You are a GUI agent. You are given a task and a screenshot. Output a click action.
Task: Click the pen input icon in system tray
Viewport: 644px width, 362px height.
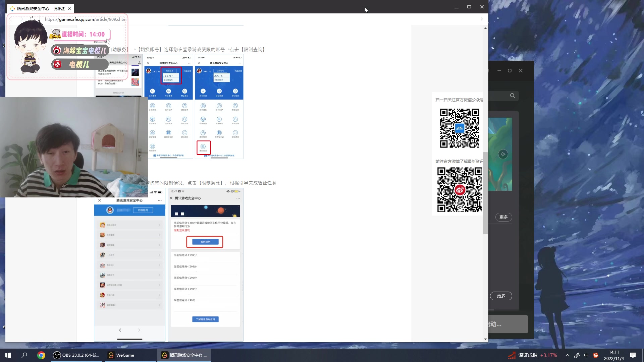[x=577, y=355]
